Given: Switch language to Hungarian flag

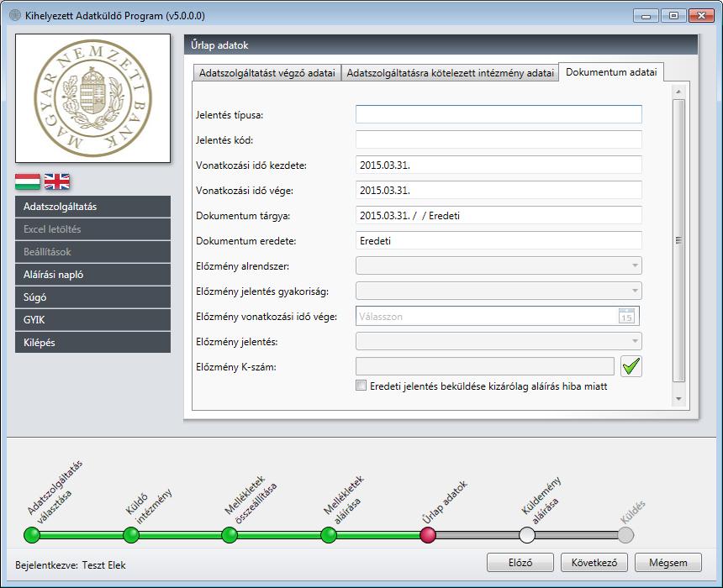Looking at the screenshot, I should [28, 181].
